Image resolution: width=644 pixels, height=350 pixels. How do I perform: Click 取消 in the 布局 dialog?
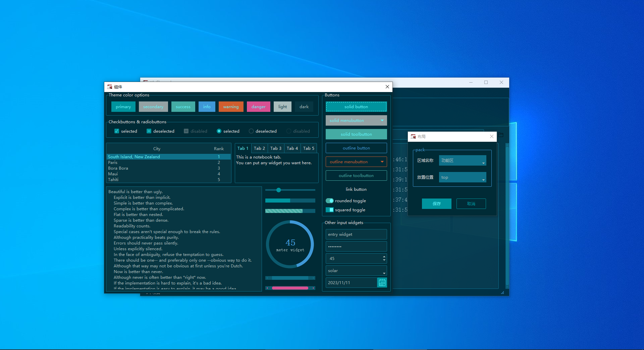click(x=471, y=204)
